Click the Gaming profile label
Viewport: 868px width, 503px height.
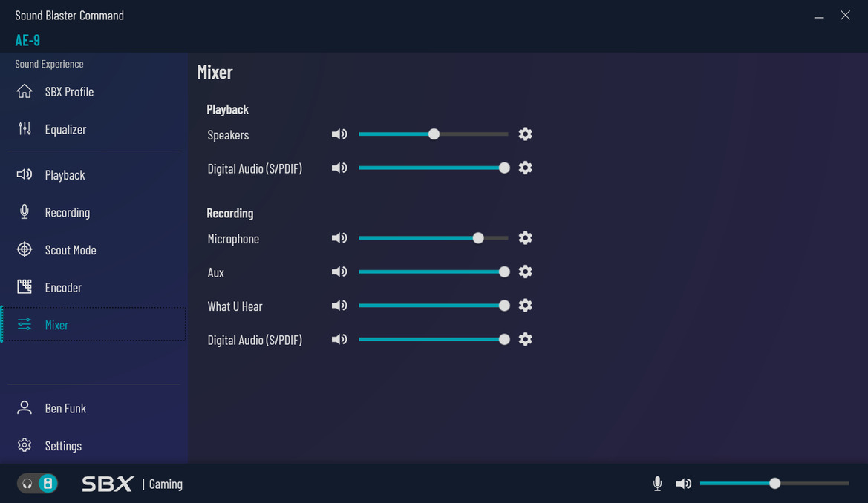coord(166,484)
